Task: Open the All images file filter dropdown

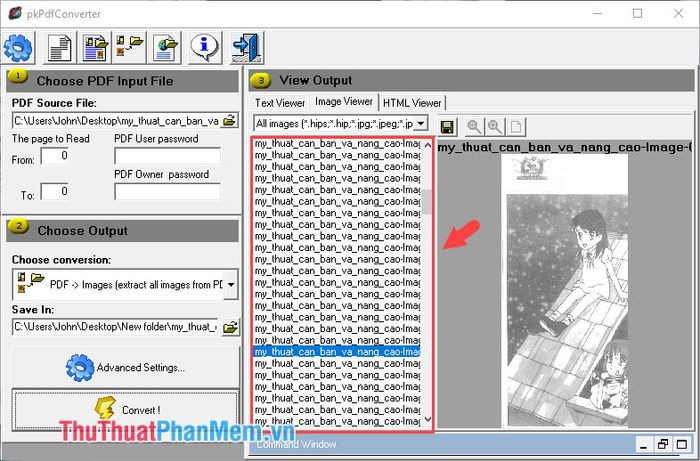Action: [x=421, y=124]
